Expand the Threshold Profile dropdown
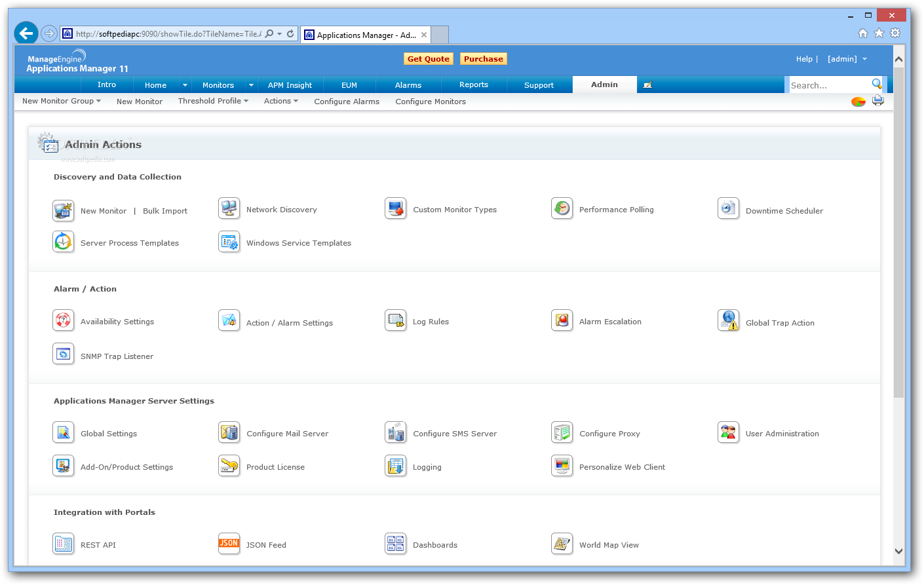The width and height of the screenshot is (924, 585). click(x=246, y=101)
